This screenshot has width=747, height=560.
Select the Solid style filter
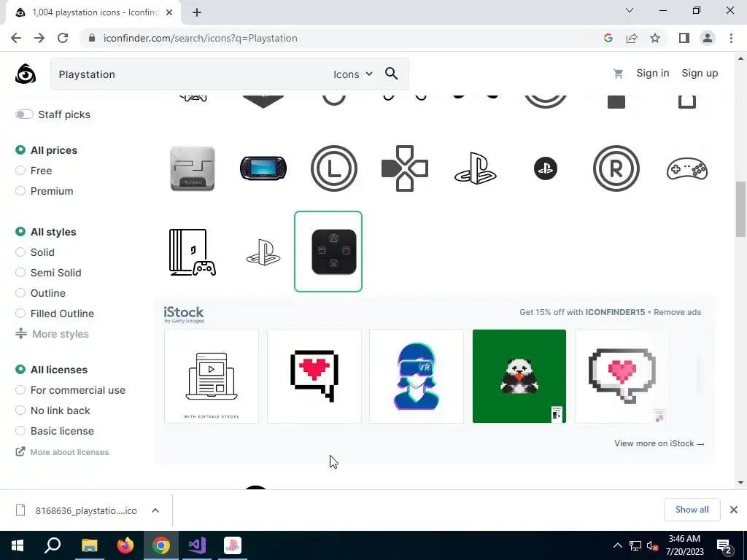(x=20, y=252)
